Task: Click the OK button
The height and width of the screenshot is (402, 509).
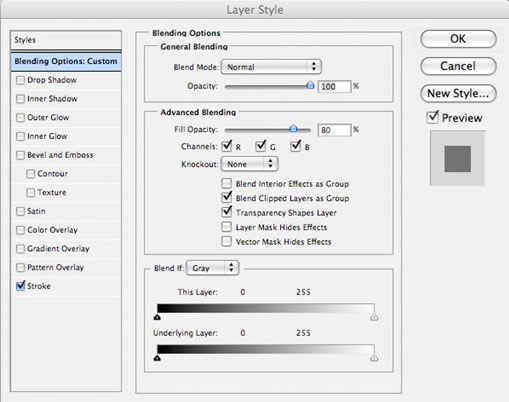Action: (x=458, y=39)
